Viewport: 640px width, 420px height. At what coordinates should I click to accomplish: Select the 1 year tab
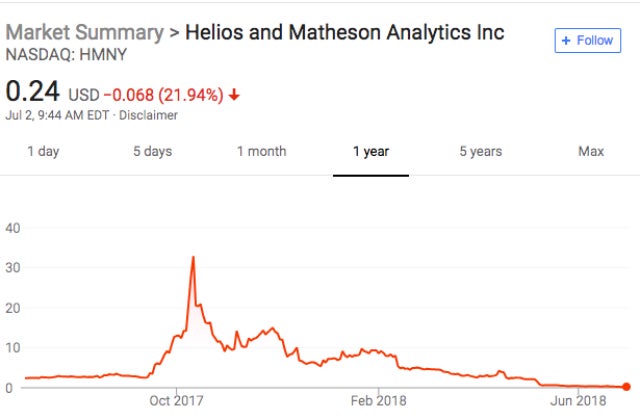coord(370,152)
